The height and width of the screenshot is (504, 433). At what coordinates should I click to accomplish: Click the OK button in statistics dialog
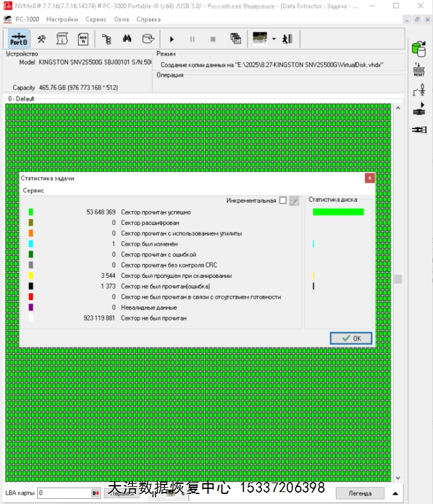(351, 338)
